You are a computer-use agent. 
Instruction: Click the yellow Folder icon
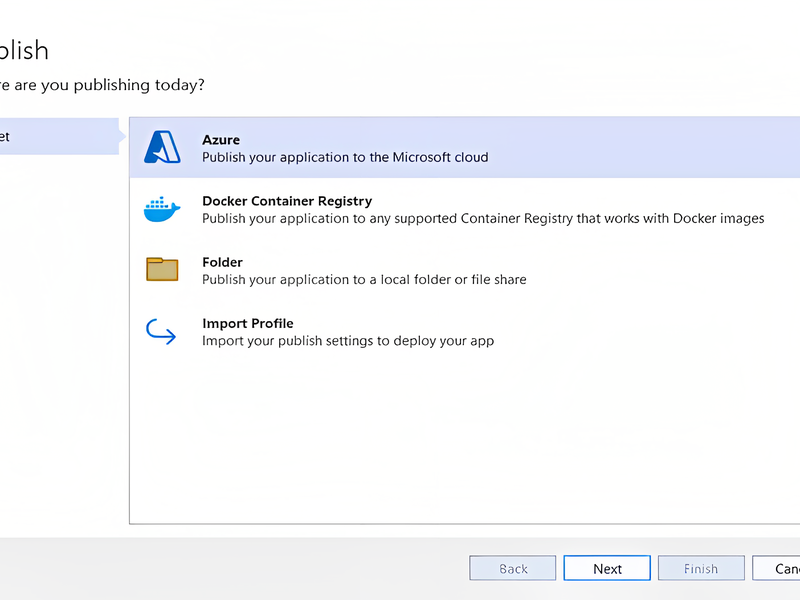pyautogui.click(x=162, y=269)
